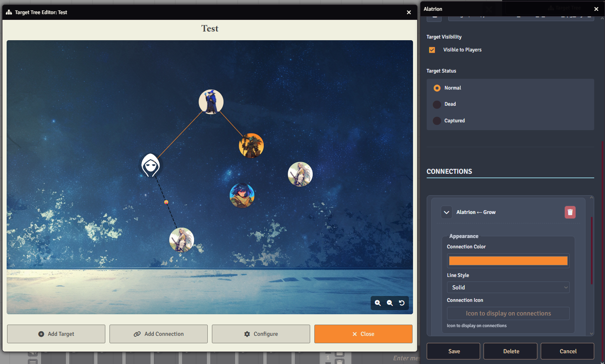Click the orange Connection Color swatch

coord(508,261)
